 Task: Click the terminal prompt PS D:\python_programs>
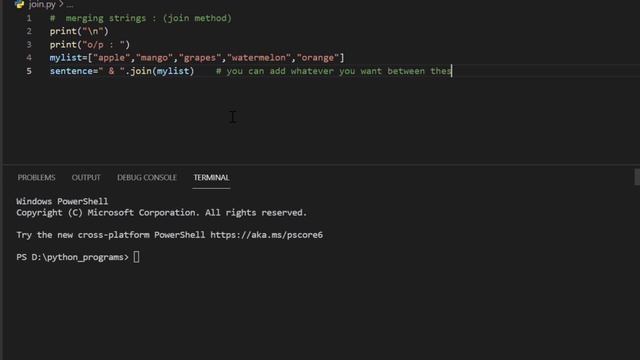[x=72, y=257]
